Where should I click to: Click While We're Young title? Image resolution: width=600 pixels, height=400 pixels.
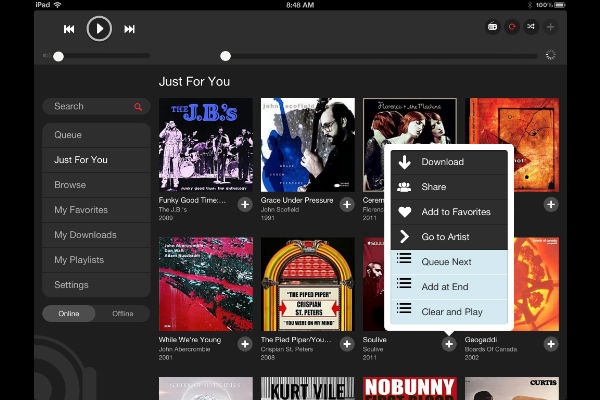coord(190,340)
